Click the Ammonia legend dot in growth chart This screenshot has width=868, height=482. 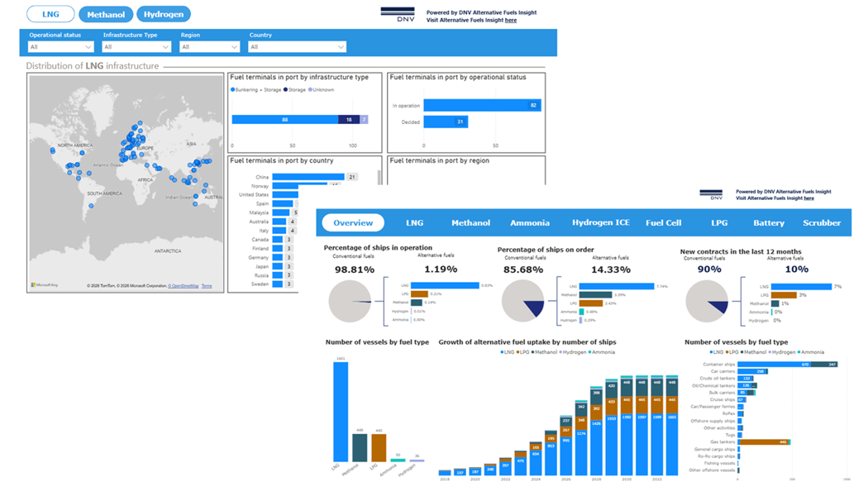coord(590,352)
